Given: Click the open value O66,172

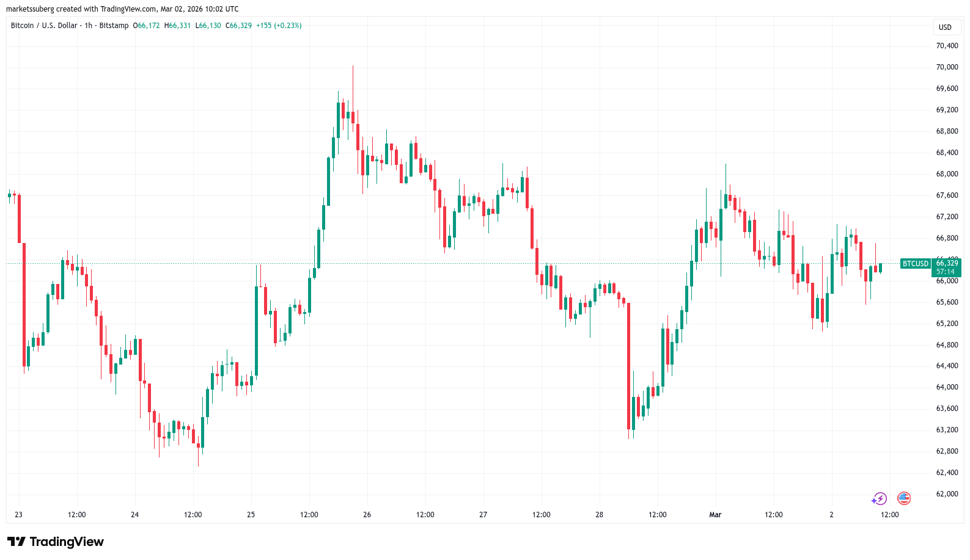Looking at the screenshot, I should tap(147, 26).
